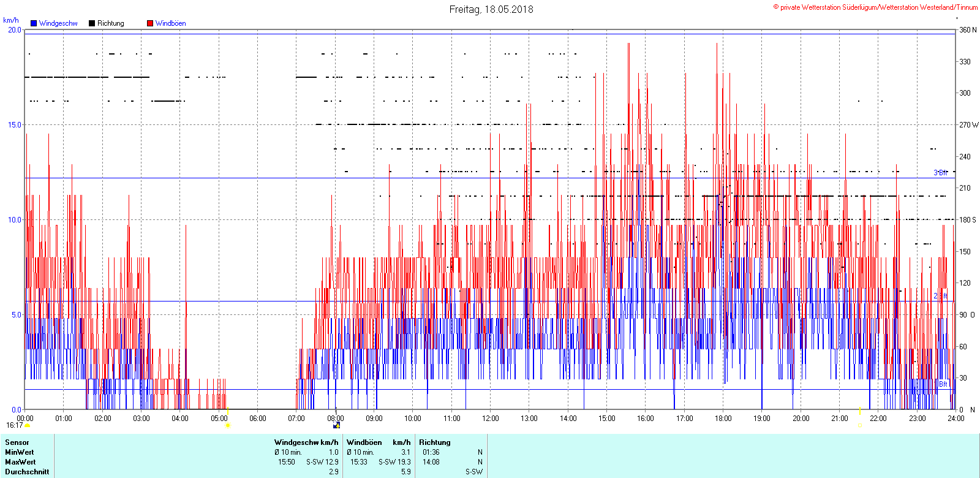
Task: Click the '10.0' value on the speed axis
Action: [x=14, y=220]
